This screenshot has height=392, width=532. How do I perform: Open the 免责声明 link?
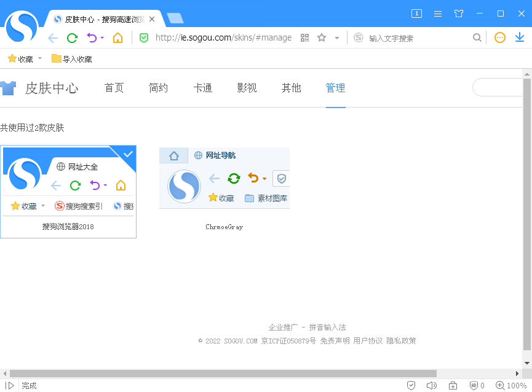tap(335, 341)
